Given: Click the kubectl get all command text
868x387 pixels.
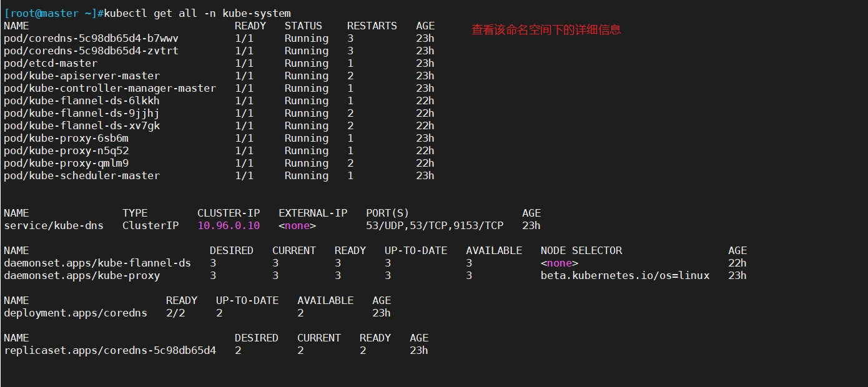Looking at the screenshot, I should 197,13.
